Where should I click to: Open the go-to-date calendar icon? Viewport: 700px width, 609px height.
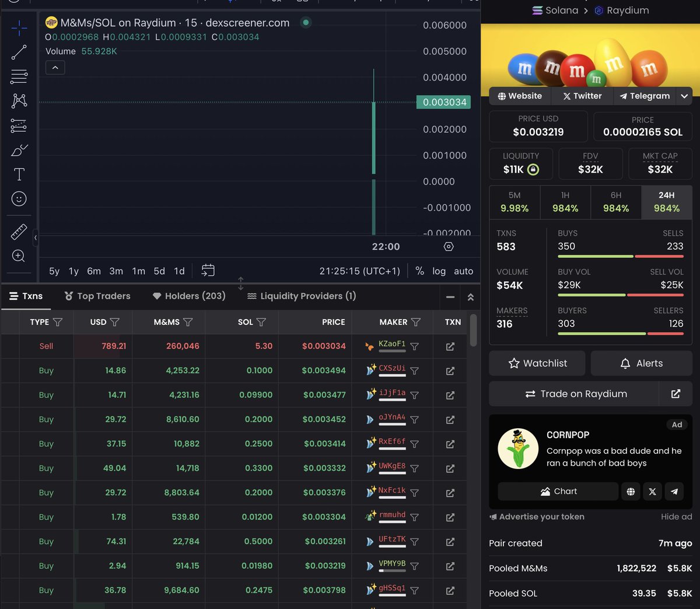[208, 270]
